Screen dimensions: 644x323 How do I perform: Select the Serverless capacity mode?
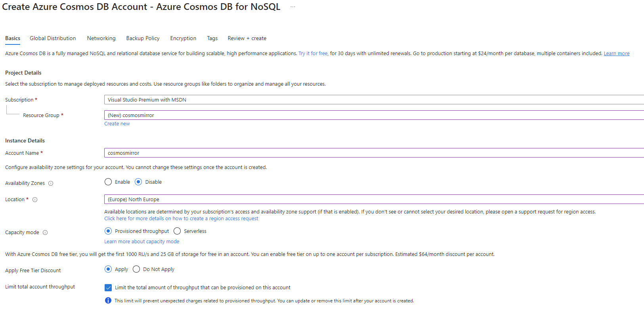pos(177,231)
